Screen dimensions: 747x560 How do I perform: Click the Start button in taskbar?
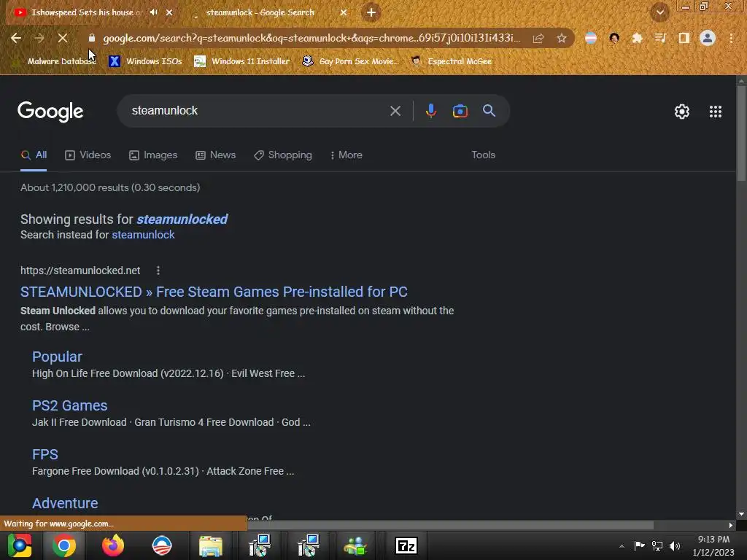tap(20, 545)
